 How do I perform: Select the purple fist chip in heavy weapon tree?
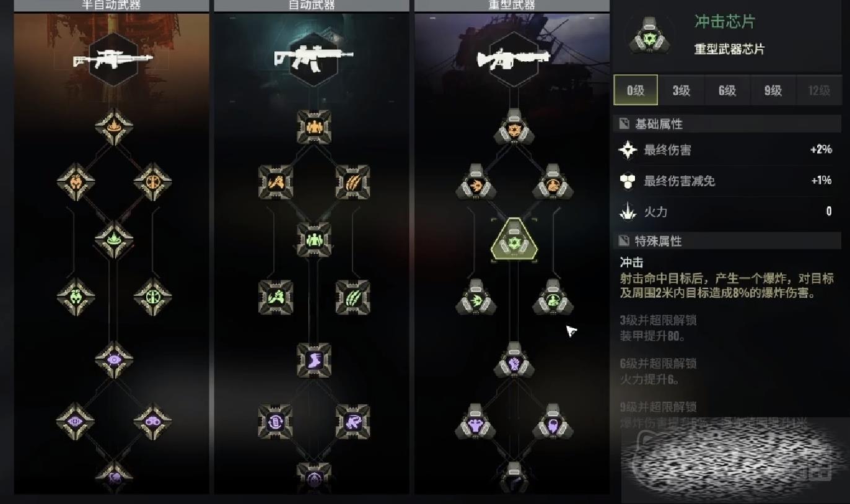[x=514, y=360]
